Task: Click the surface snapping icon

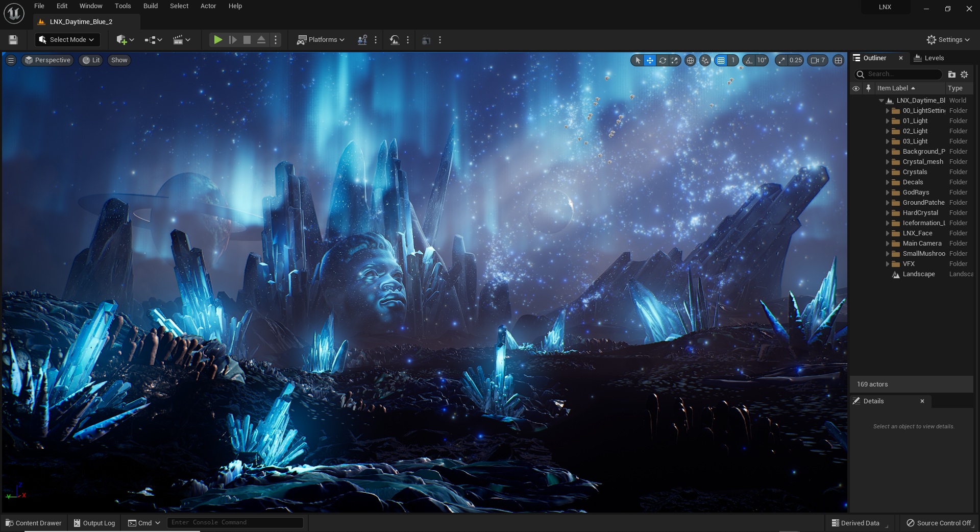Action: pyautogui.click(x=705, y=60)
